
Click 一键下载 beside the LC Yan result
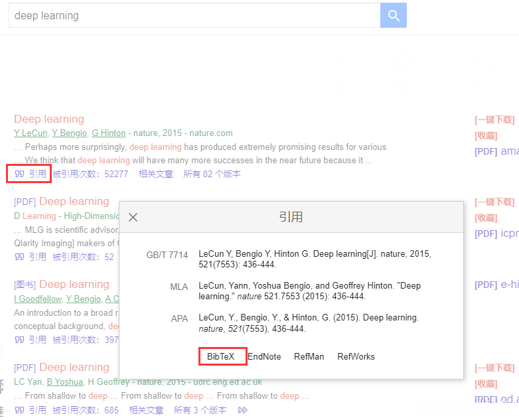point(494,368)
